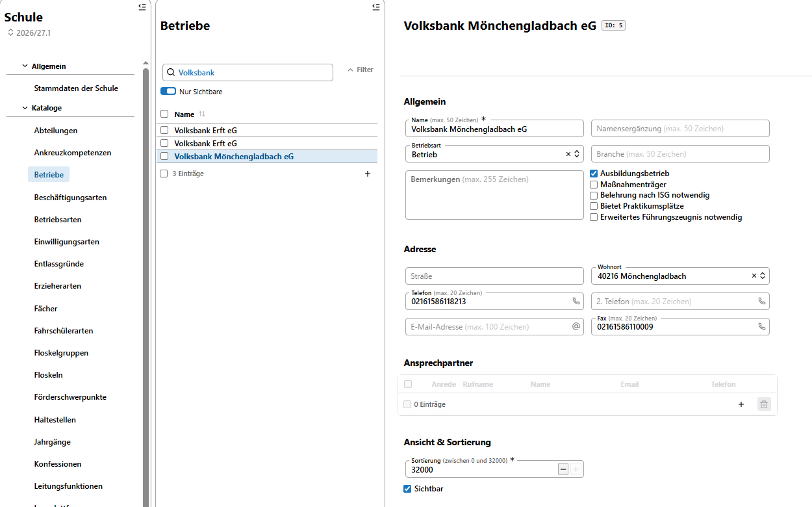Open Abteilungen in the sidebar
Screen dimensions: 812x507
tap(56, 131)
